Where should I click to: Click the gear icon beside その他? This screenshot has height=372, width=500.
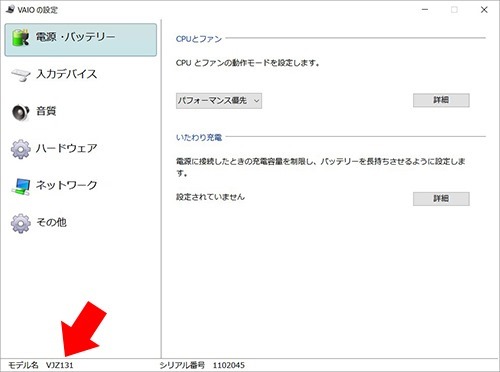coord(21,223)
